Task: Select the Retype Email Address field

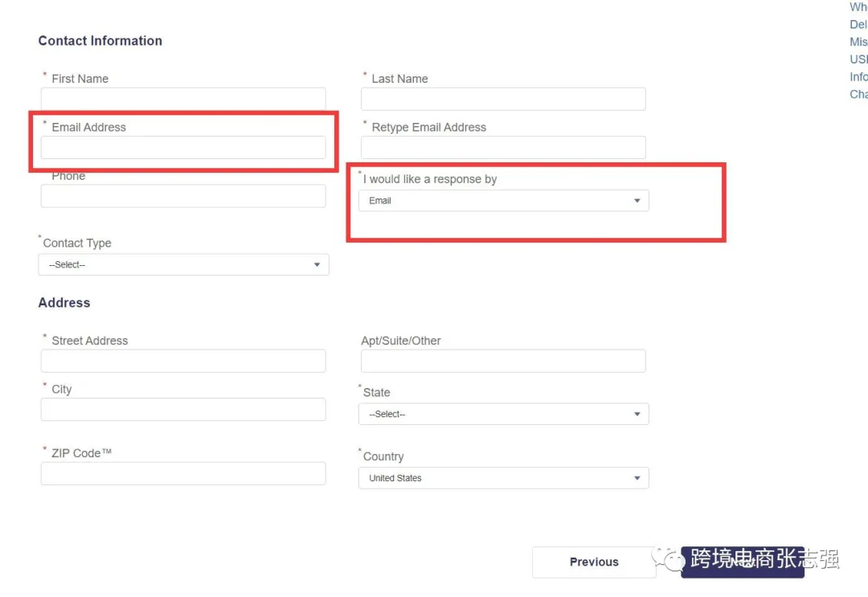Action: click(503, 148)
